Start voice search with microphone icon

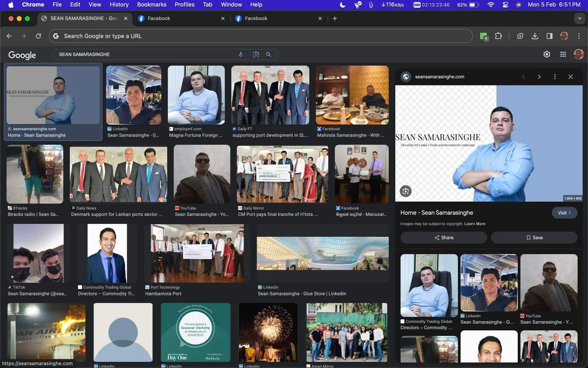241,54
